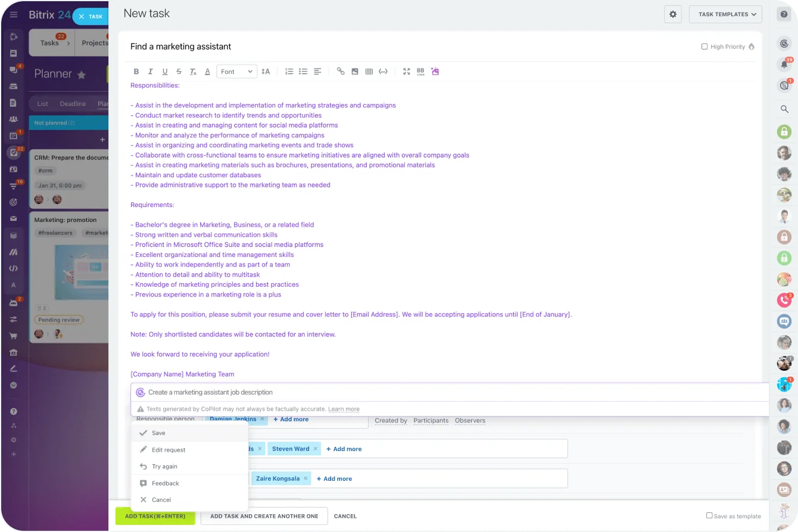The image size is (798, 532).
Task: Open the Font dropdown
Action: 236,71
